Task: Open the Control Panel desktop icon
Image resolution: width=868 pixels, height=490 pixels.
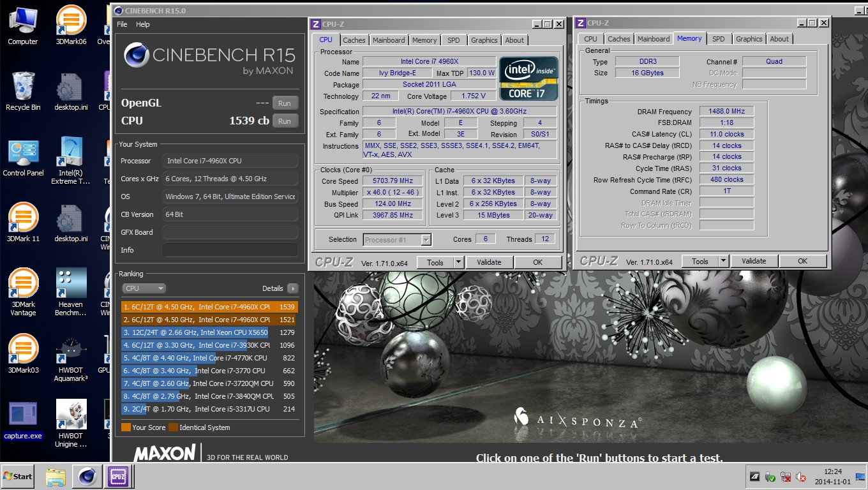Action: pyautogui.click(x=23, y=157)
